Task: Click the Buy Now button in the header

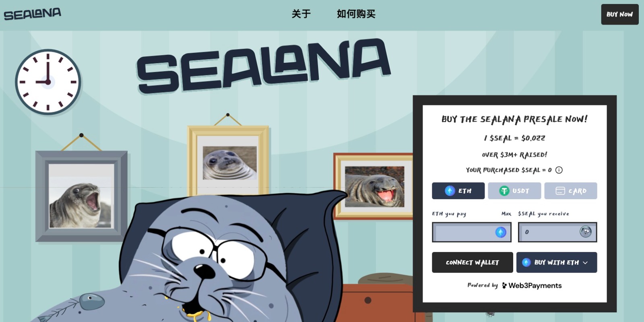Action: point(620,14)
